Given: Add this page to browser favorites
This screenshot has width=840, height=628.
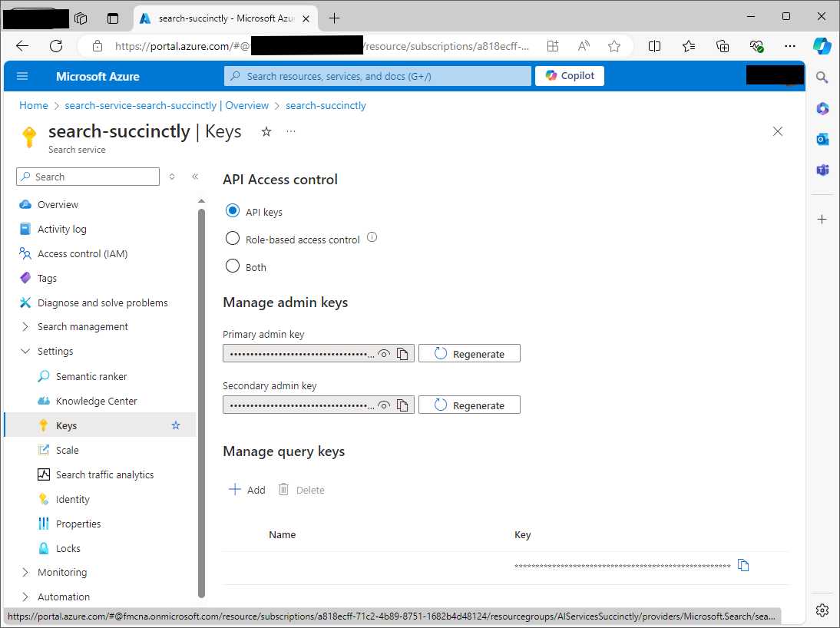Looking at the screenshot, I should 614,46.
